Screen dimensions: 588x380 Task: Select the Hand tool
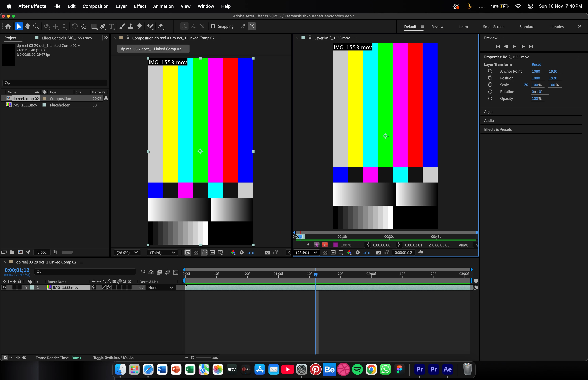27,26
